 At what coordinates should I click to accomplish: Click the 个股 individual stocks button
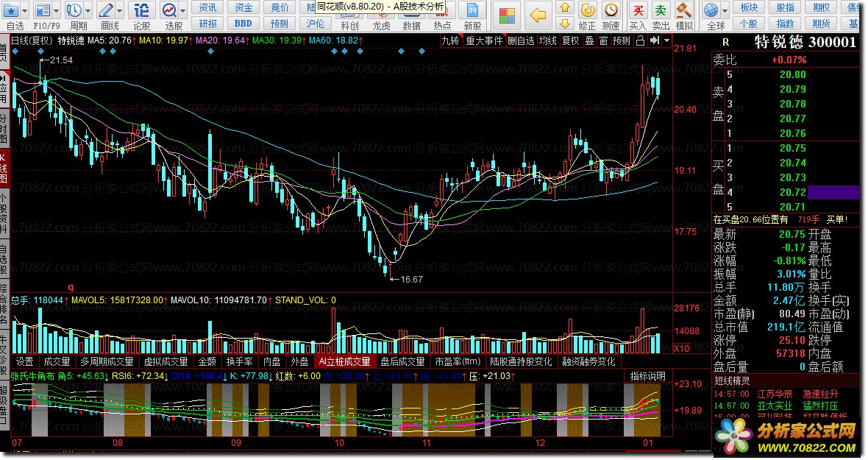pyautogui.click(x=749, y=24)
